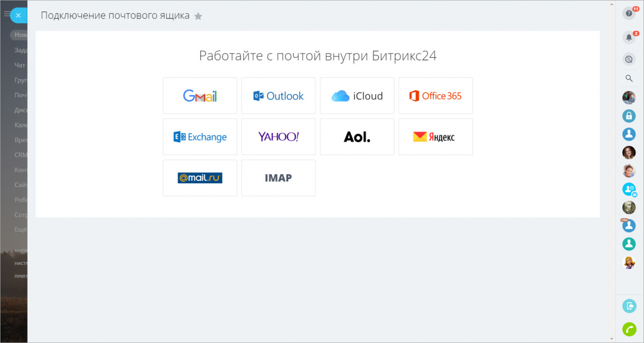Select the iCloud mail provider
The height and width of the screenshot is (343, 644).
tap(357, 96)
